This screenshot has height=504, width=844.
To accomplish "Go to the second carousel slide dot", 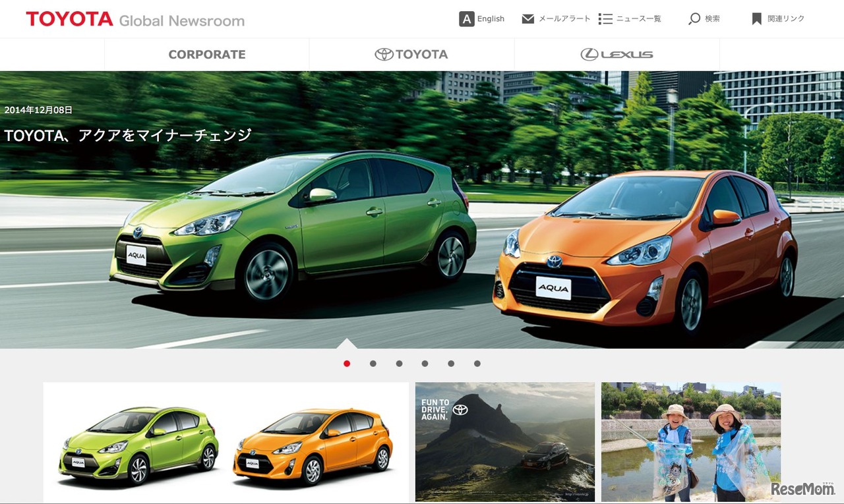I will coord(373,364).
